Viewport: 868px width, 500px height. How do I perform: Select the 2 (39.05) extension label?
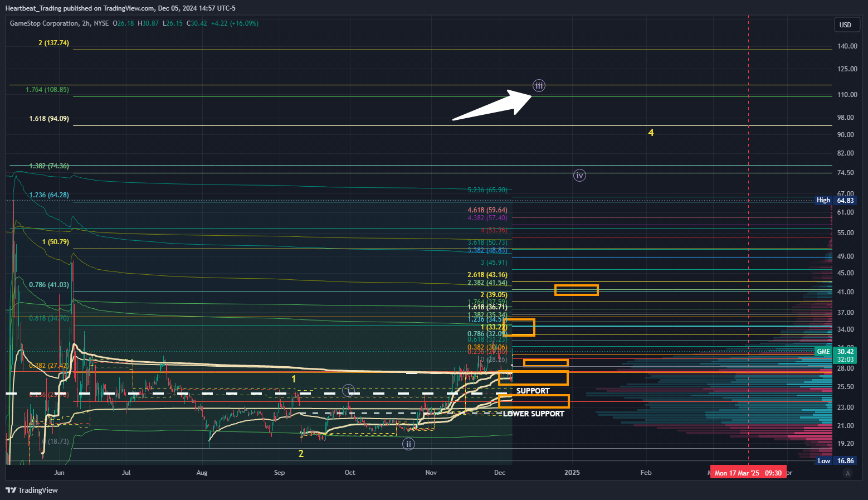pos(494,295)
